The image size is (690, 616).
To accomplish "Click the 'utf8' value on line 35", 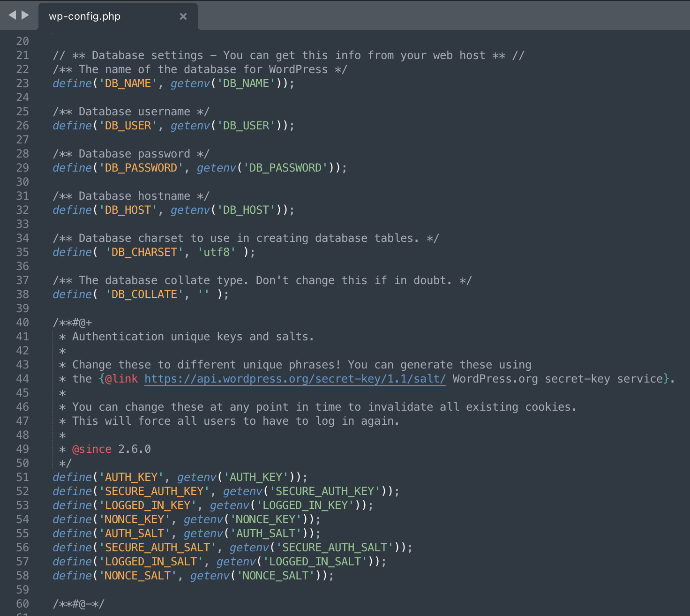I will (x=217, y=252).
